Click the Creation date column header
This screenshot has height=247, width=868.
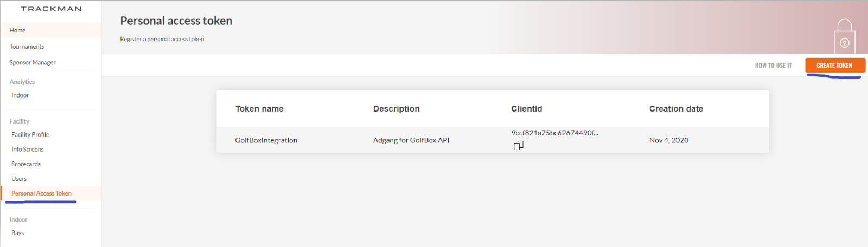click(x=676, y=109)
